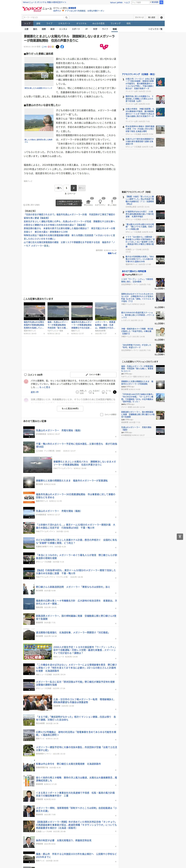The image size is (186, 868).
Task: Select the ライブ tab in dark nav bar
Action: click(49, 24)
